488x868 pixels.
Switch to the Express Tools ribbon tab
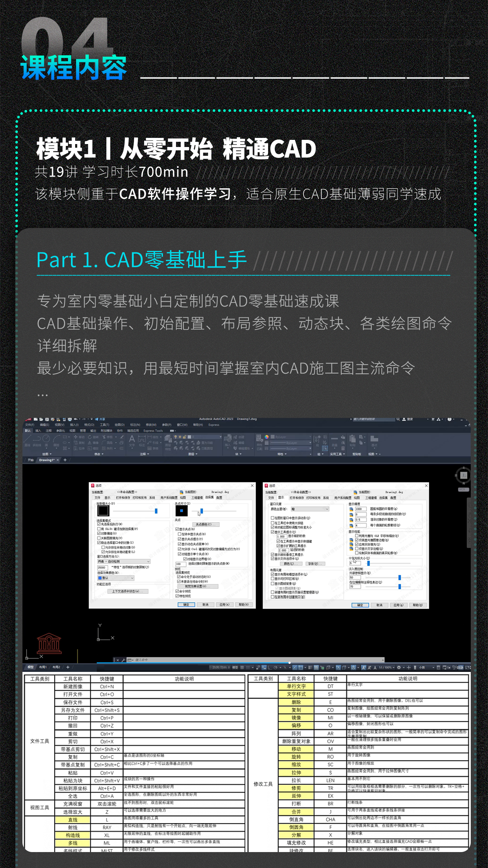(x=153, y=431)
